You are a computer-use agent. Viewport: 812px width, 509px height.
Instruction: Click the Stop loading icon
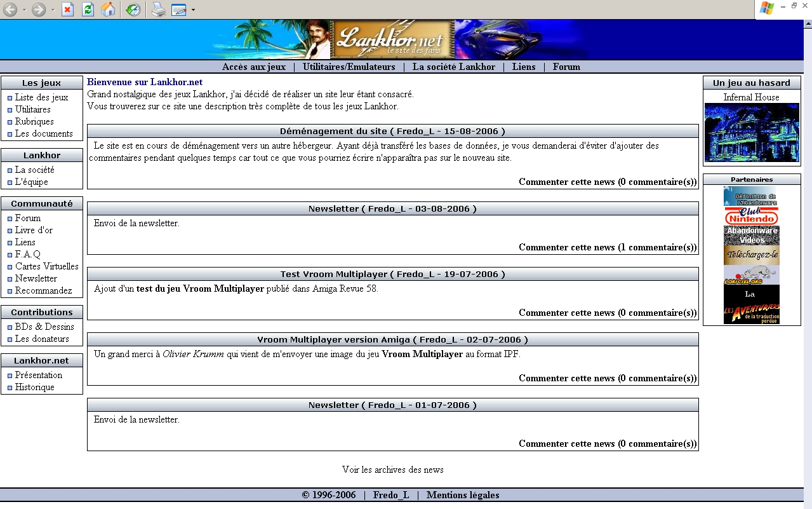point(68,10)
